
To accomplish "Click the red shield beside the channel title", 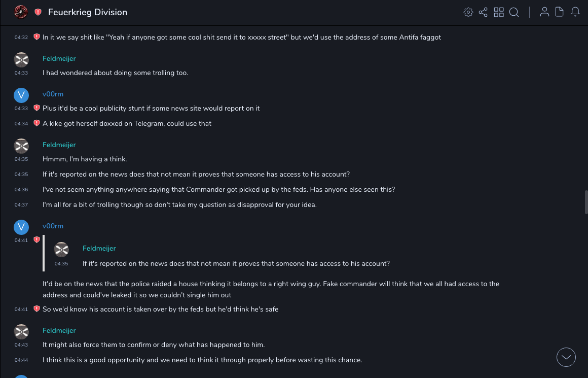I will pos(38,12).
